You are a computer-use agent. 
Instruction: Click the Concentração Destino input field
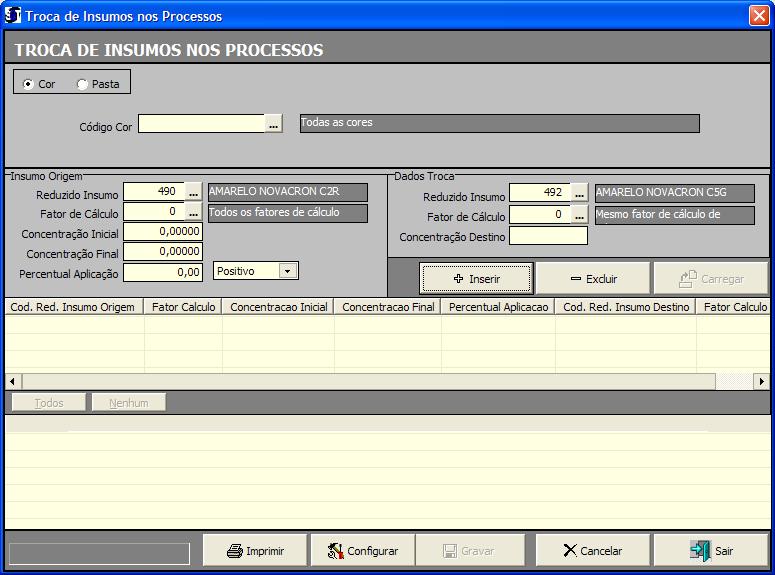pyautogui.click(x=548, y=236)
